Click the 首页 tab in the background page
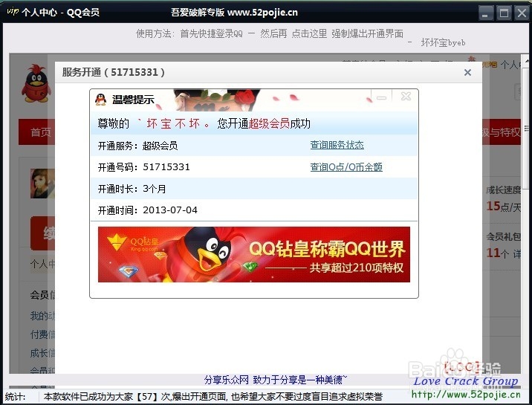532x405 pixels. (x=40, y=132)
